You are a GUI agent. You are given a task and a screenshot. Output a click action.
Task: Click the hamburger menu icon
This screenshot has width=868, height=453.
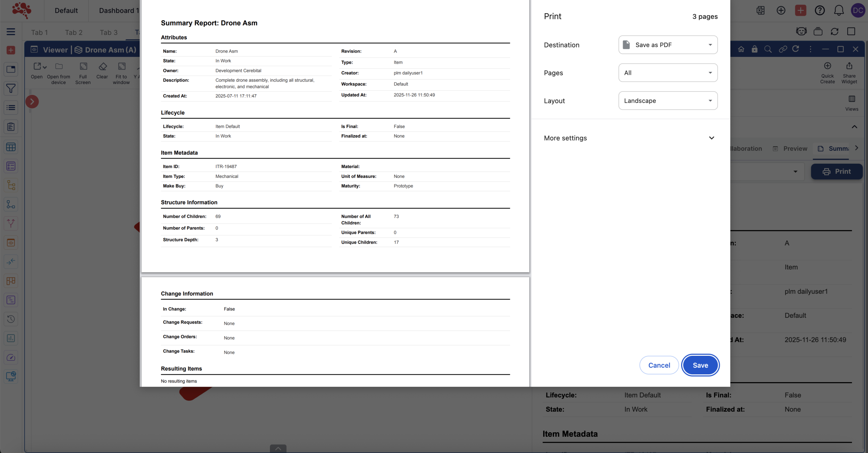(x=11, y=32)
